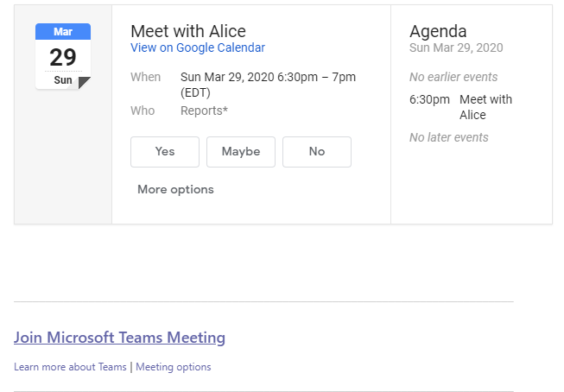Open Join Microsoft Teams Meeting link
Image resolution: width=564 pixels, height=392 pixels.
[119, 338]
